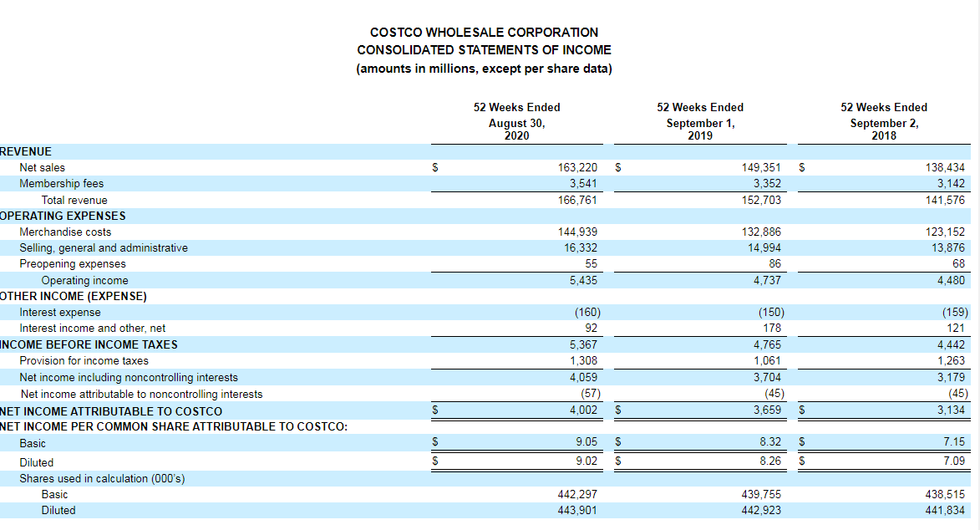Screen dimensions: 980x530
Task: Select diluted shares value 443,901
Action: 576,511
